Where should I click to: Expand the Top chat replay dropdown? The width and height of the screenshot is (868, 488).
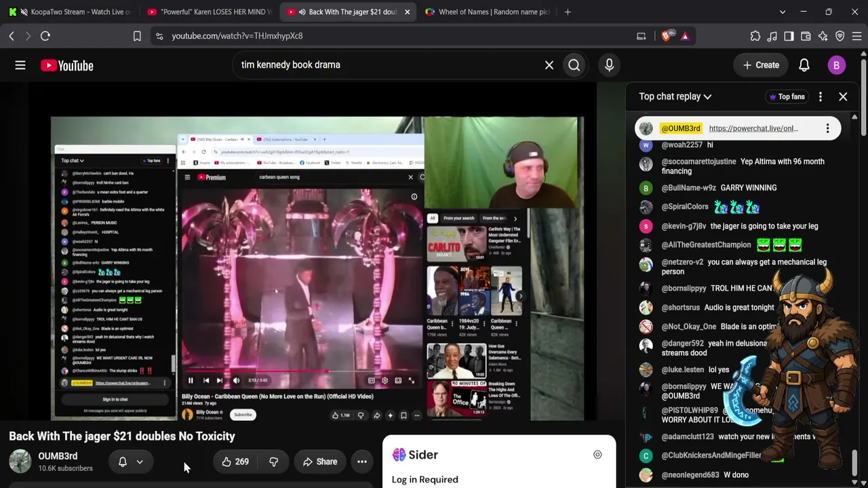click(x=675, y=97)
